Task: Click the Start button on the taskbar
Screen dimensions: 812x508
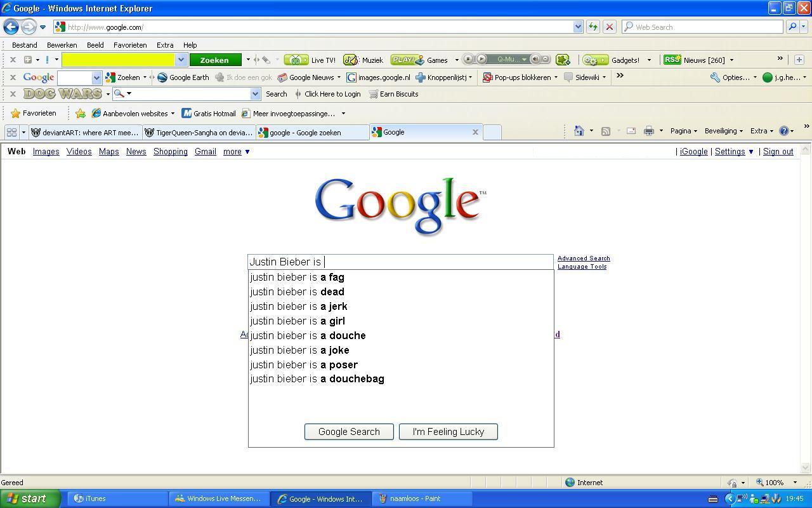Action: click(30, 498)
